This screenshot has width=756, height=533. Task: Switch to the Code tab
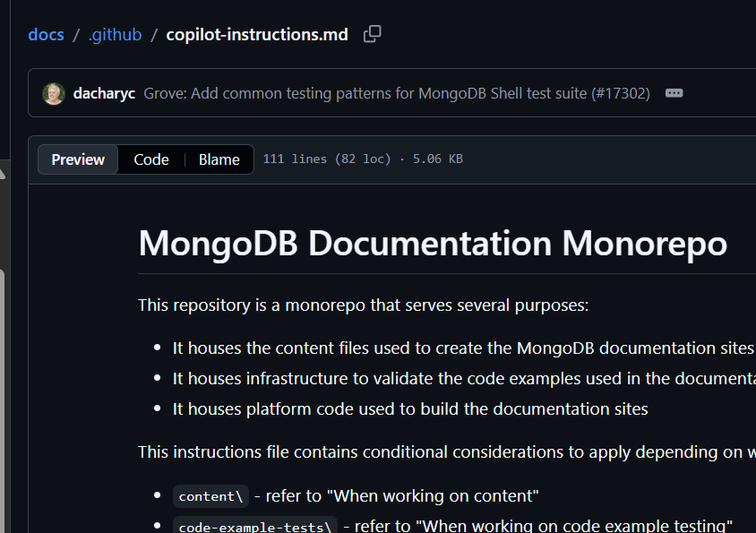[x=150, y=159]
